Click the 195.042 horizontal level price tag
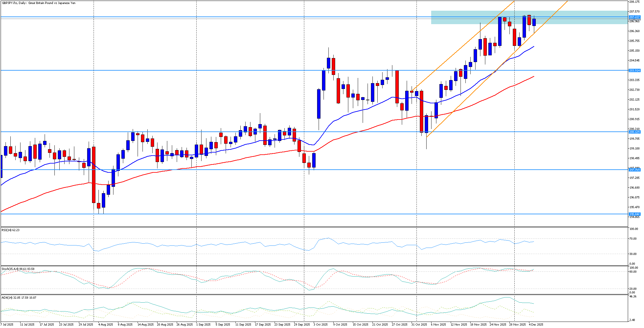This screenshot has width=644, height=328. point(635,214)
